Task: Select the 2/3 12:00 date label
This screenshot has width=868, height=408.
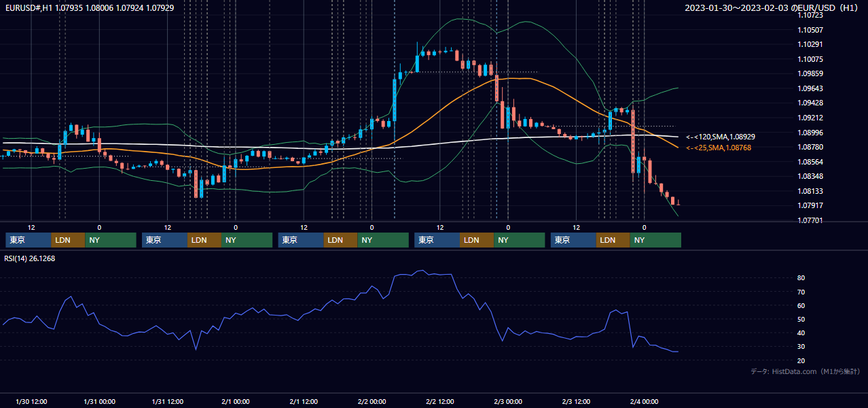Action: [577, 402]
